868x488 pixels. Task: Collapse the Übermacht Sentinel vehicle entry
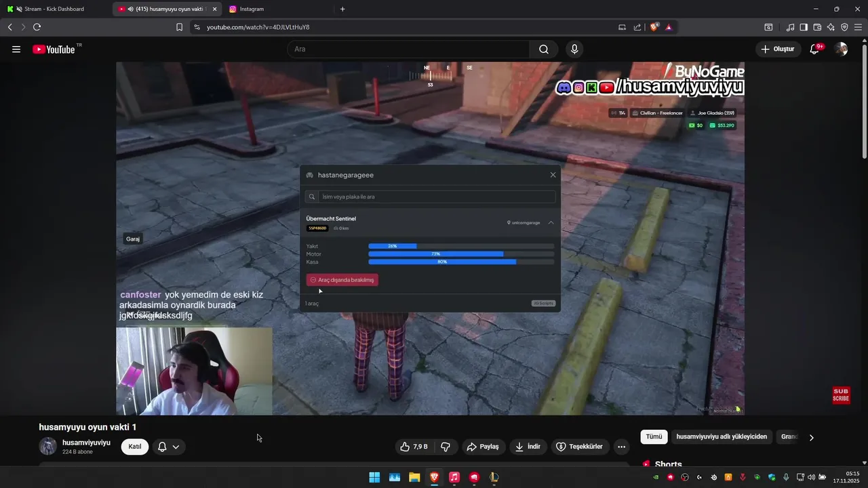tap(551, 222)
